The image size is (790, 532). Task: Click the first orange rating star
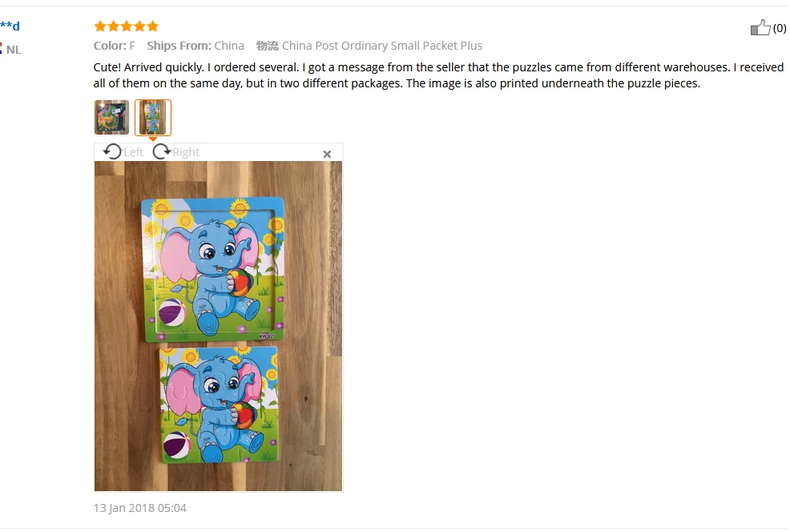coord(100,26)
